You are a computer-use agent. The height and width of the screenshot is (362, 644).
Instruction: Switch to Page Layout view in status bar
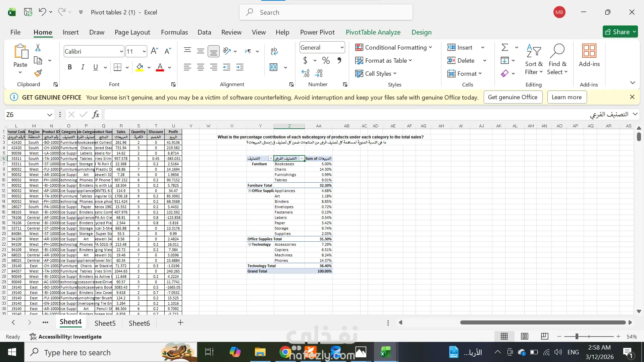point(525,336)
